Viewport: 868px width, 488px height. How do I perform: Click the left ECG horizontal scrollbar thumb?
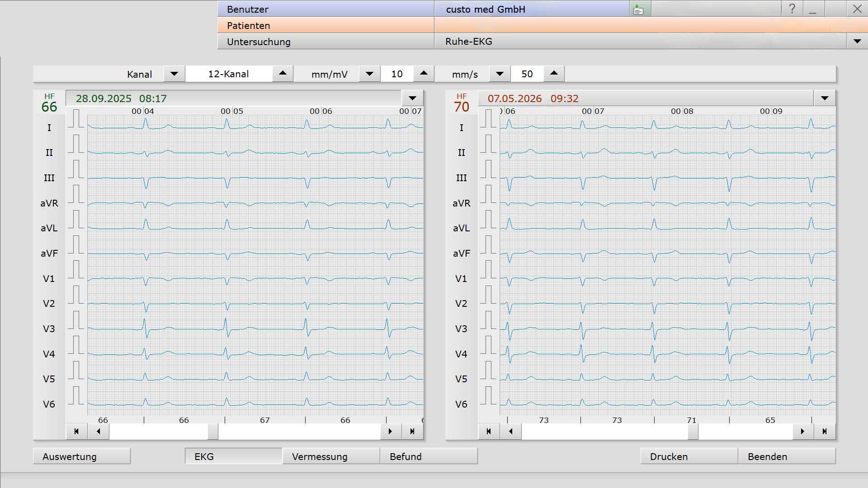point(213,432)
